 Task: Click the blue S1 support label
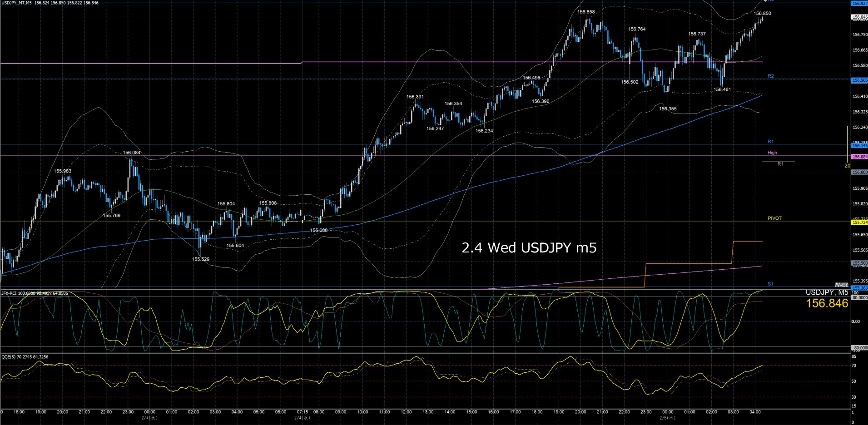[770, 284]
